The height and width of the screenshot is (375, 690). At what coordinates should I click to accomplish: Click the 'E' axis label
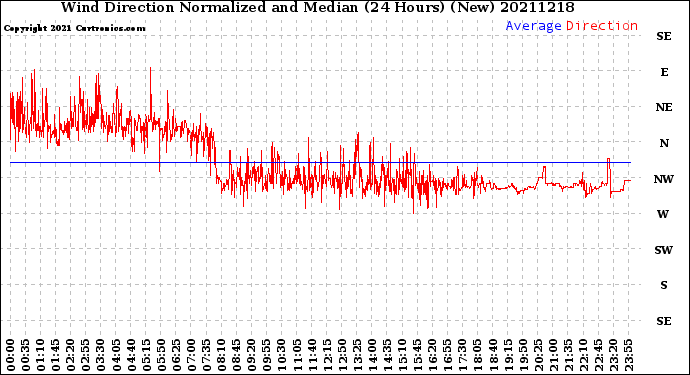pos(664,72)
